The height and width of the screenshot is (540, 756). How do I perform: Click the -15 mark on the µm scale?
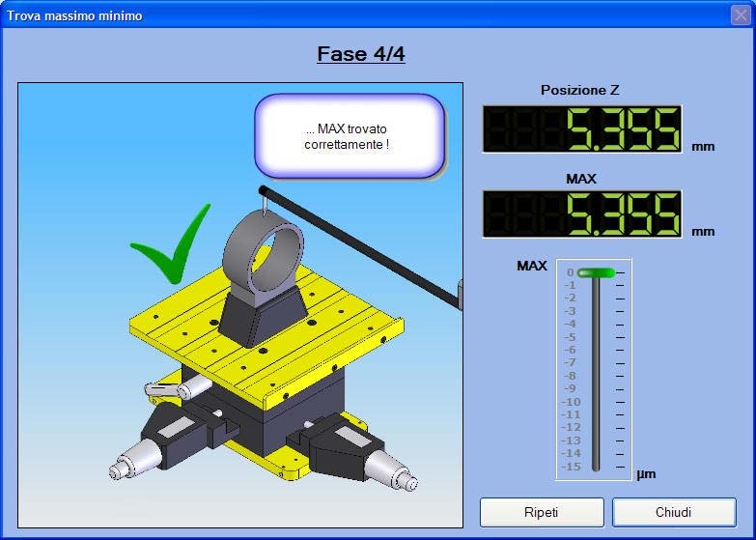coord(571,467)
